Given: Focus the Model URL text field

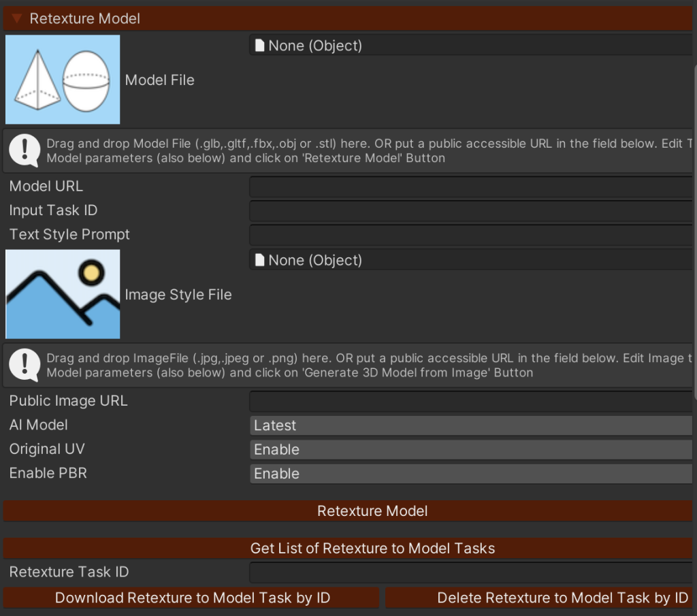Looking at the screenshot, I should tap(470, 187).
